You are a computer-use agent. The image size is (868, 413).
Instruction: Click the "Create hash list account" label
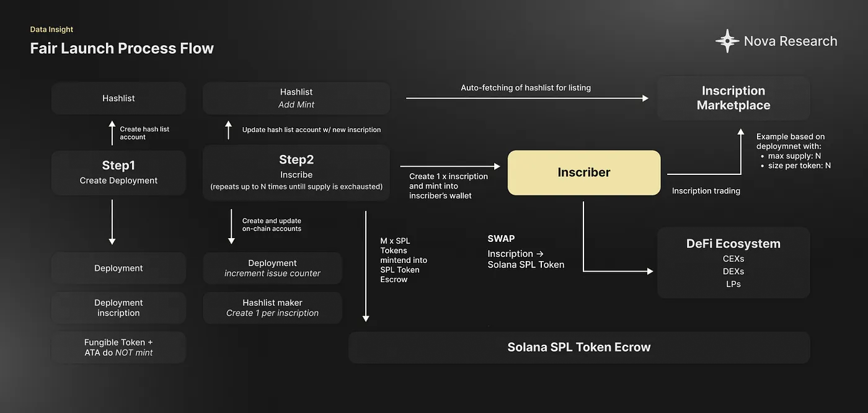coord(144,133)
